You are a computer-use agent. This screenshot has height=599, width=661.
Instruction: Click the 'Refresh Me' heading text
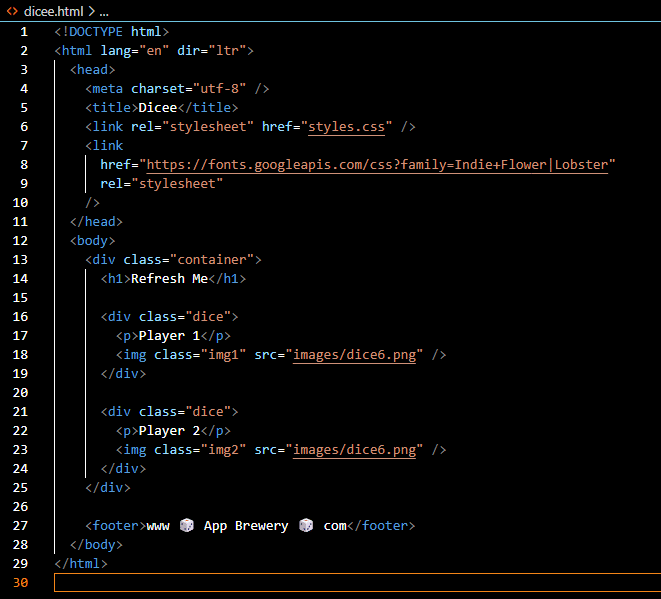[169, 279]
